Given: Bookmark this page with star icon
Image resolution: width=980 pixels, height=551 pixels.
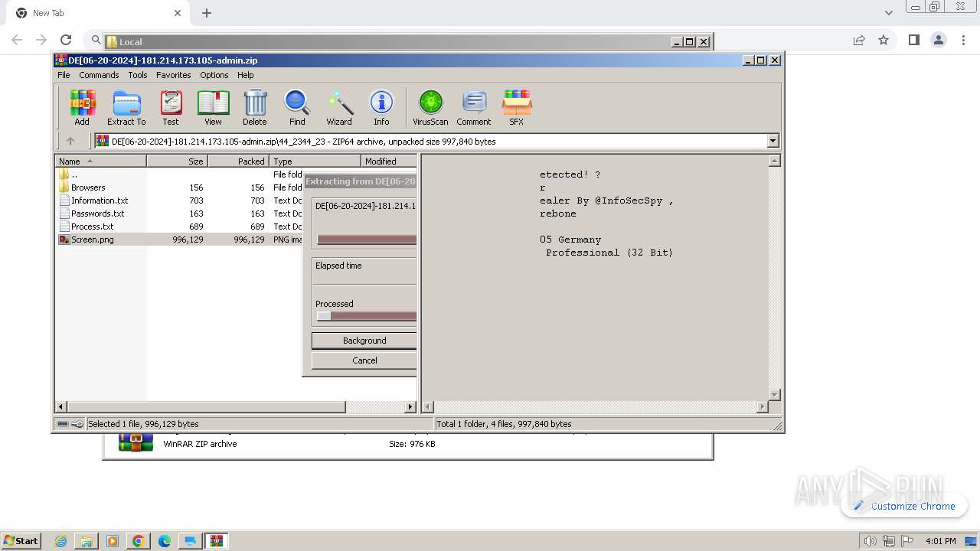Looking at the screenshot, I should click(x=884, y=40).
